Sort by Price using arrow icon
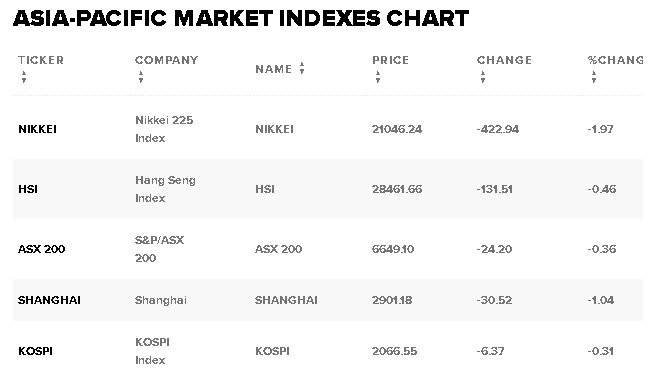The height and width of the screenshot is (375, 650). pyautogui.click(x=378, y=77)
